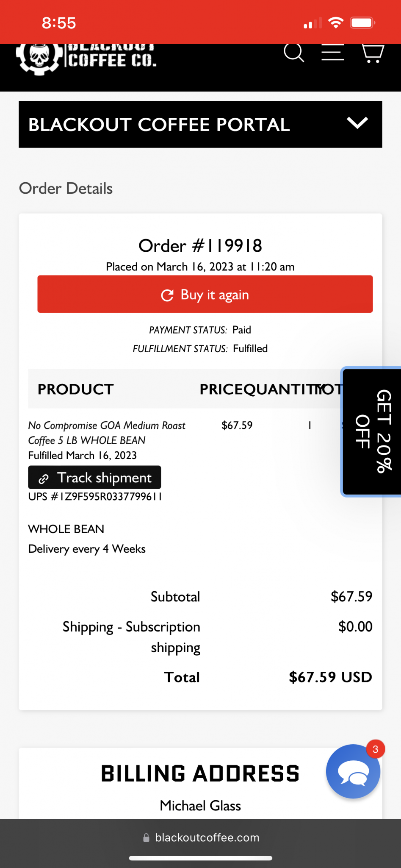Tap the home indicator bar
The image size is (401, 868).
click(200, 858)
